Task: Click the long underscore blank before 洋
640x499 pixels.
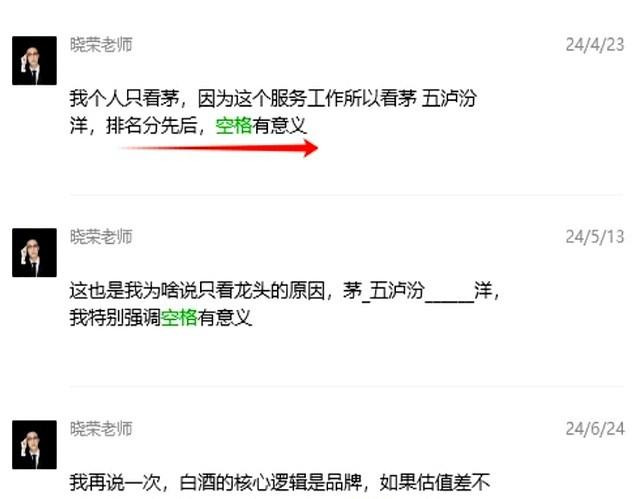Action: [449, 300]
